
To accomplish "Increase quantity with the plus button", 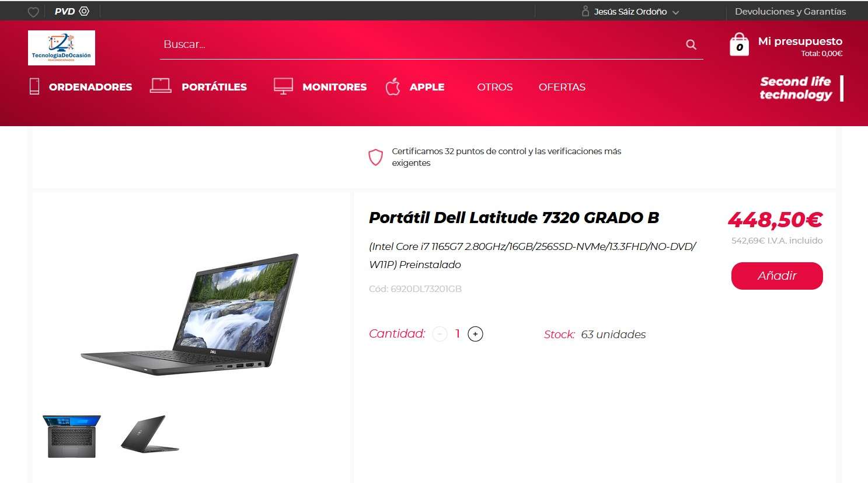I will (475, 334).
